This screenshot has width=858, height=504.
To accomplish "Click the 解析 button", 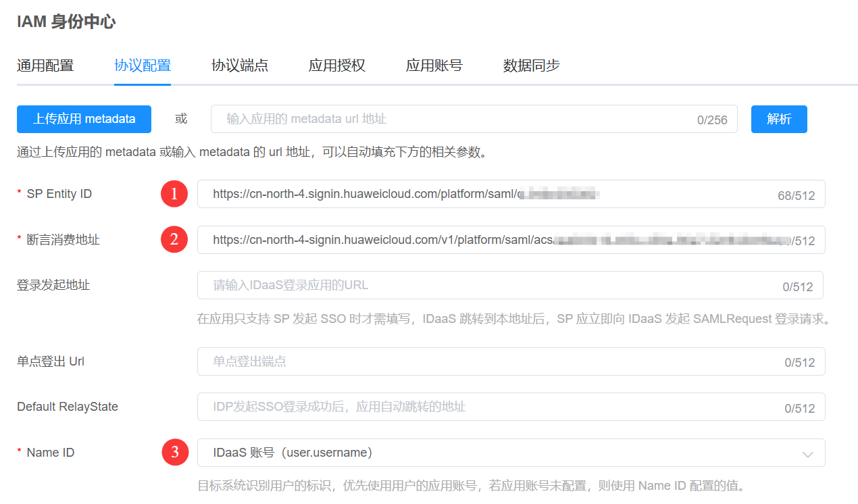I will click(x=779, y=119).
